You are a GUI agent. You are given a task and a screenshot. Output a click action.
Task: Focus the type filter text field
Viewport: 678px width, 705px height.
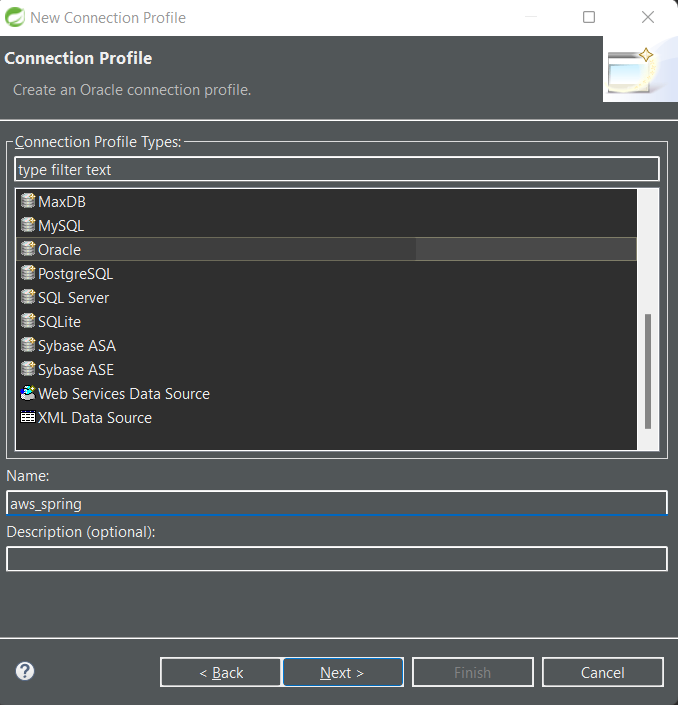click(x=337, y=169)
